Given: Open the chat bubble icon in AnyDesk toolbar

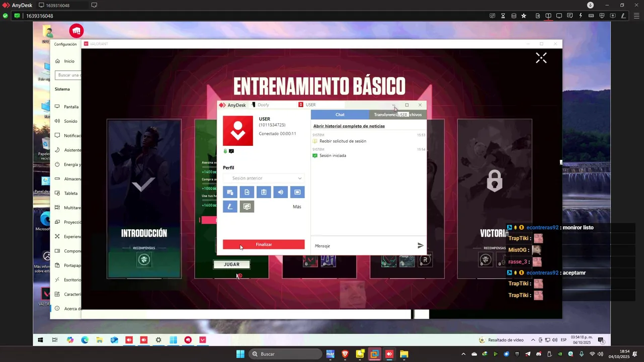Looking at the screenshot, I should click(x=570, y=16).
